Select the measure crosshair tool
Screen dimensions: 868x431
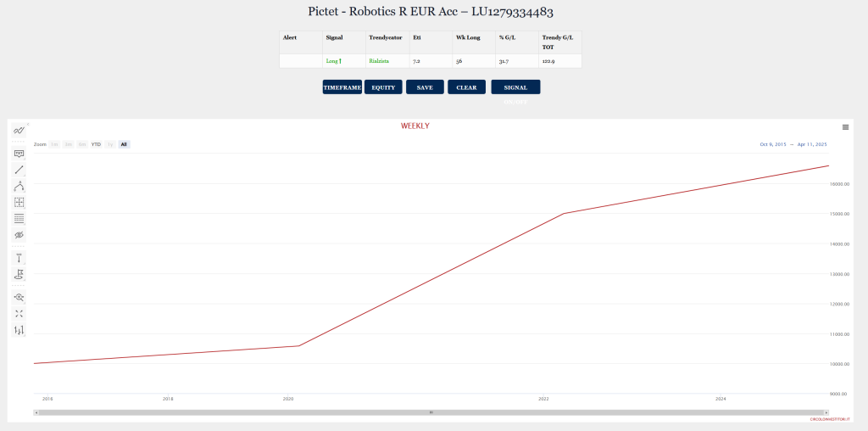19,202
